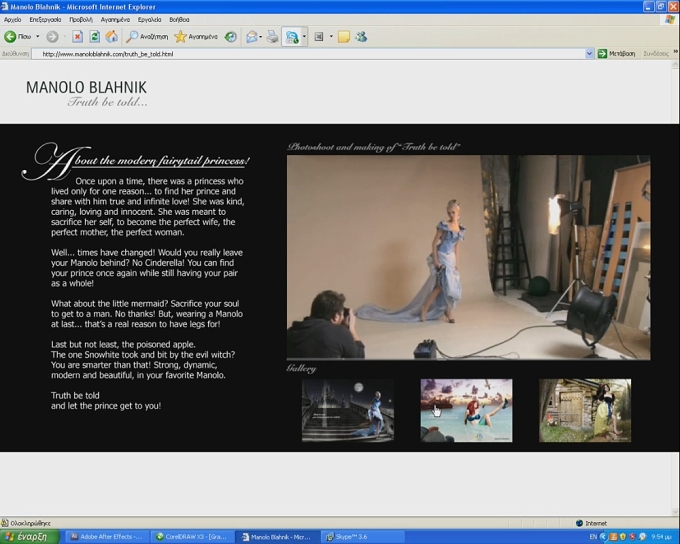Viewport: 680px width, 544px height.
Task: Open Mail icon dropdown arrow
Action: click(x=261, y=37)
